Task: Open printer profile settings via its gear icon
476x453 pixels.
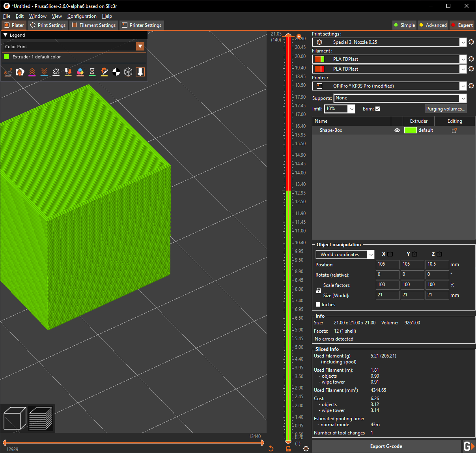Action: (471, 86)
